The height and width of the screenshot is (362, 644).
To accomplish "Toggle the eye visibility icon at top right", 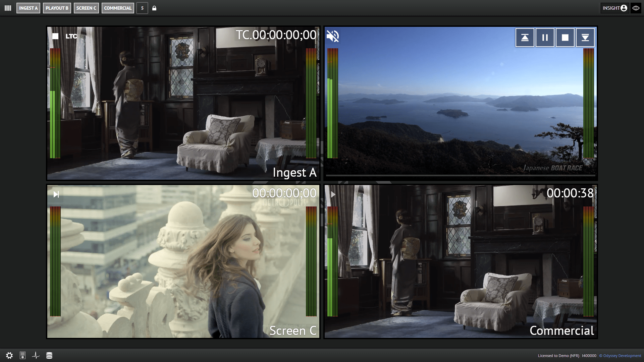I will (636, 8).
